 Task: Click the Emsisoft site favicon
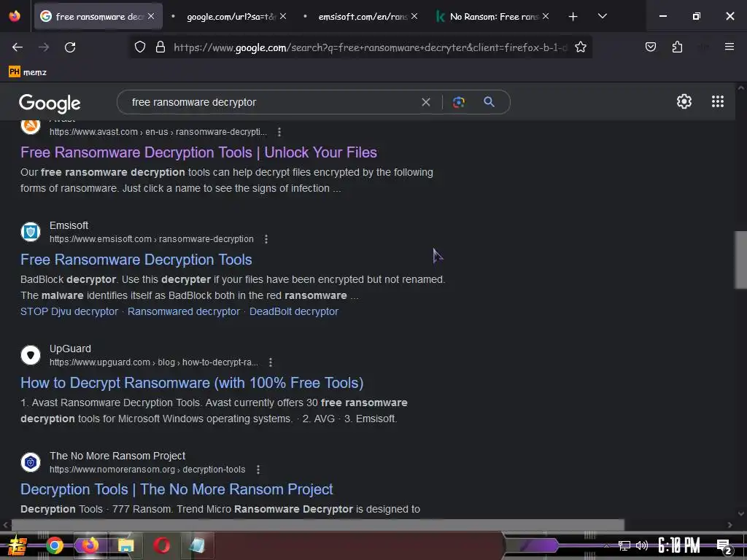pyautogui.click(x=31, y=232)
